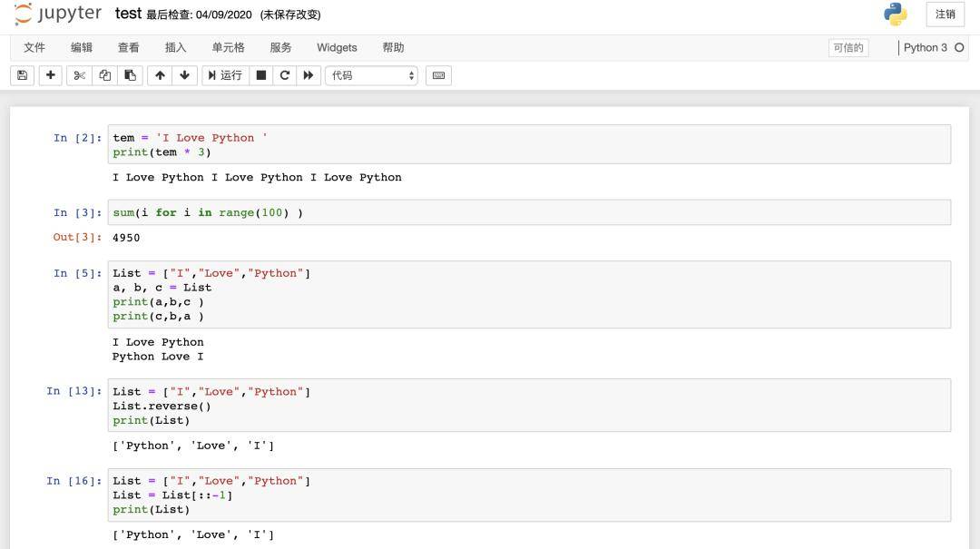Viewport: 980px width, 549px height.
Task: Paste cells below icon
Action: click(130, 75)
